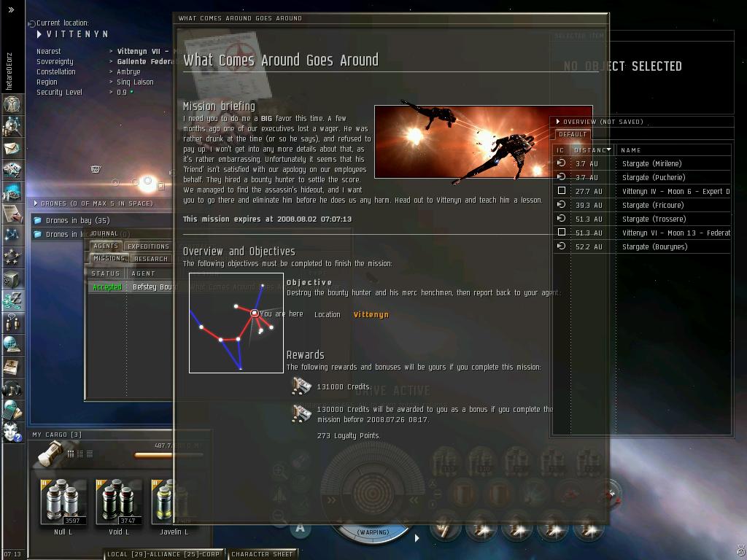Select the Default overview tab

[573, 134]
